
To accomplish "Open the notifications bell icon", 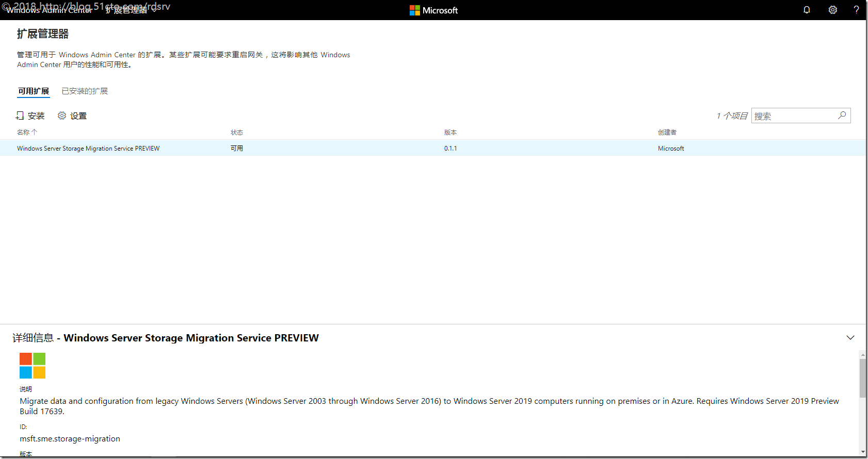I will [x=807, y=10].
